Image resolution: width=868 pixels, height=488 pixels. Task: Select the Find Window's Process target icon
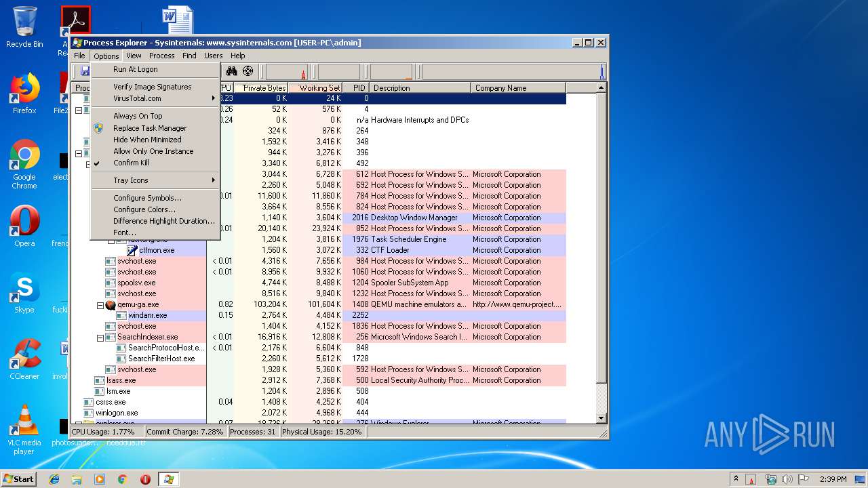[248, 71]
